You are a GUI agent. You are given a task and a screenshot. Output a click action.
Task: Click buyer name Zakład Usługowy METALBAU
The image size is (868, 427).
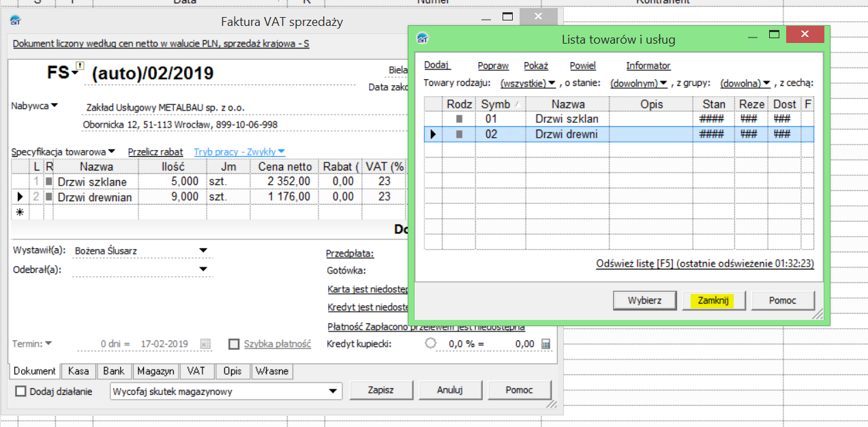point(165,108)
